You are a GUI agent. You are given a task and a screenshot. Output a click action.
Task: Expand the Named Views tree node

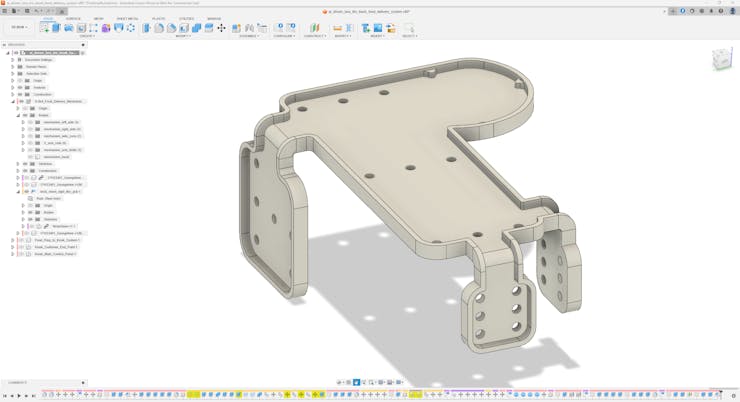[13, 67]
